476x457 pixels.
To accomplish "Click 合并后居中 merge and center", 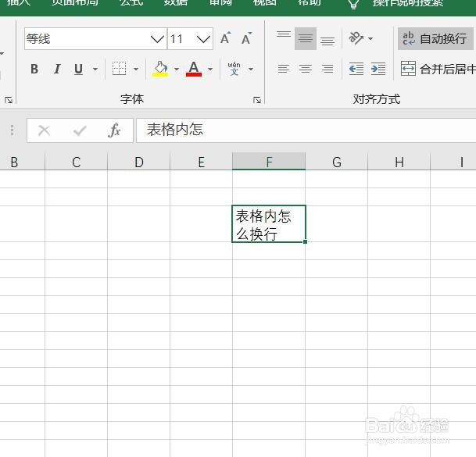I will click(438, 69).
